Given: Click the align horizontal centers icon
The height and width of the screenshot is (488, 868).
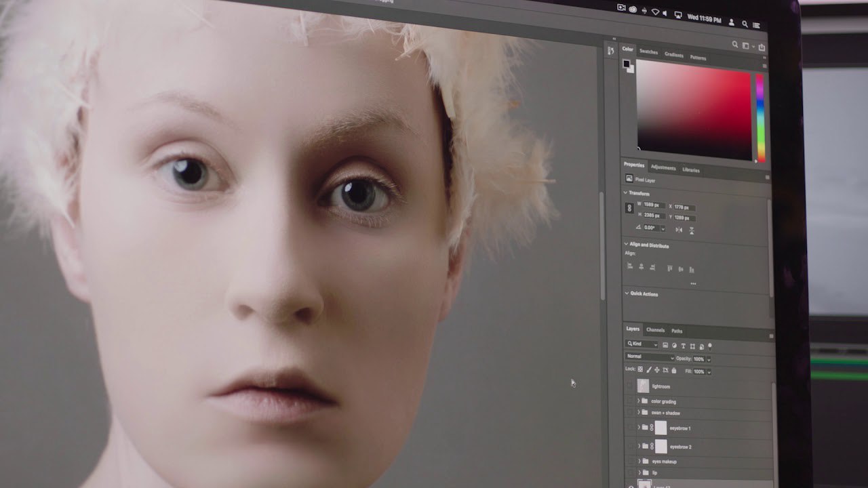Looking at the screenshot, I should 641,266.
